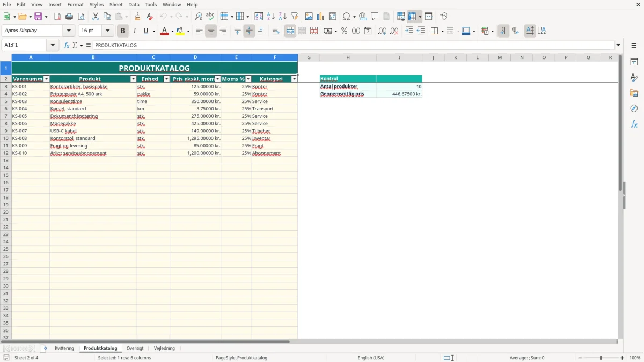Toggle Italic formatting
Screen dimensions: 644x362
[135, 31]
